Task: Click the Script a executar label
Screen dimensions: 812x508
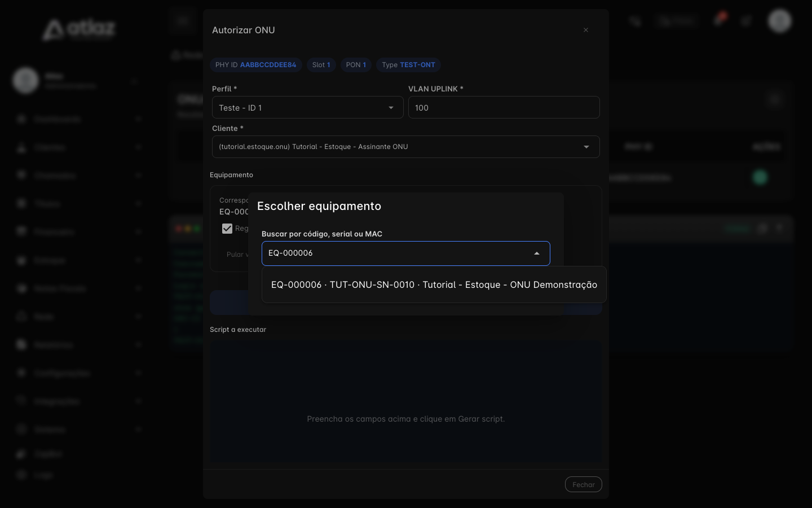Action: [x=238, y=330]
